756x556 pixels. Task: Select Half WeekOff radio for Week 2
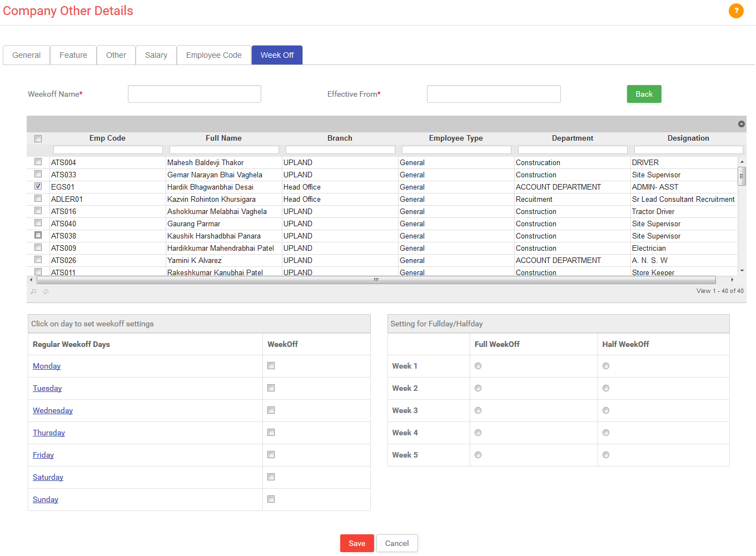point(606,388)
